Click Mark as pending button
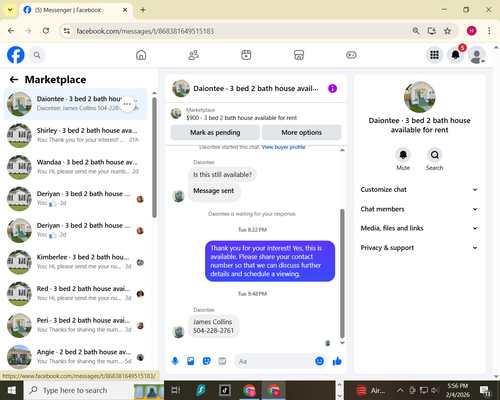This screenshot has width=500, height=400. pos(215,132)
